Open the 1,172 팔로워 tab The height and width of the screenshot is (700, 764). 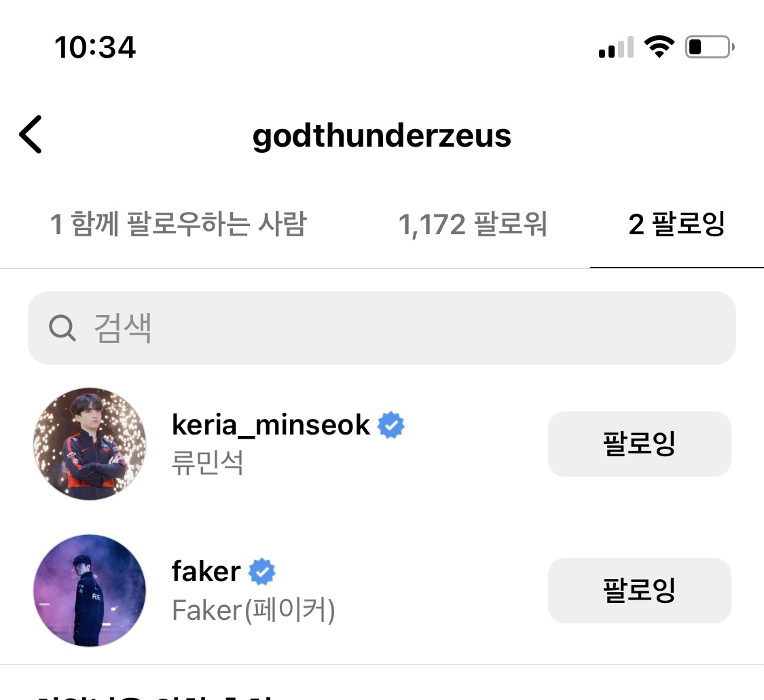[x=473, y=225]
